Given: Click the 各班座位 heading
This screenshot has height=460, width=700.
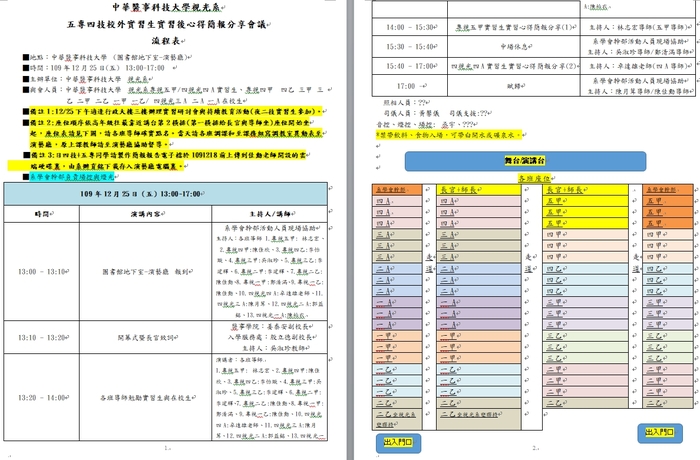Looking at the screenshot, I should click(534, 178).
